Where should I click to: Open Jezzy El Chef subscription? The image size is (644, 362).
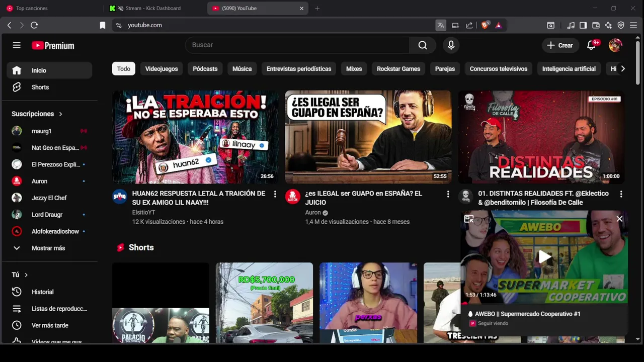click(x=49, y=198)
